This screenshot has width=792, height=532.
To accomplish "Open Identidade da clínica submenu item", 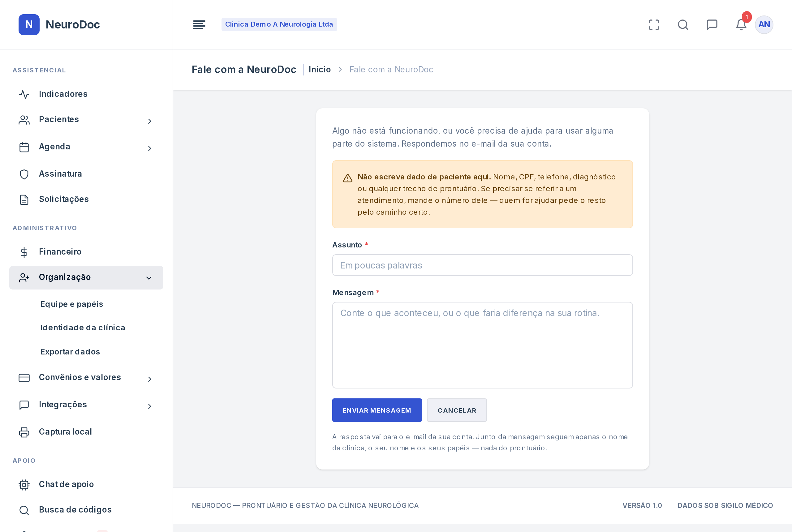I will tap(83, 328).
